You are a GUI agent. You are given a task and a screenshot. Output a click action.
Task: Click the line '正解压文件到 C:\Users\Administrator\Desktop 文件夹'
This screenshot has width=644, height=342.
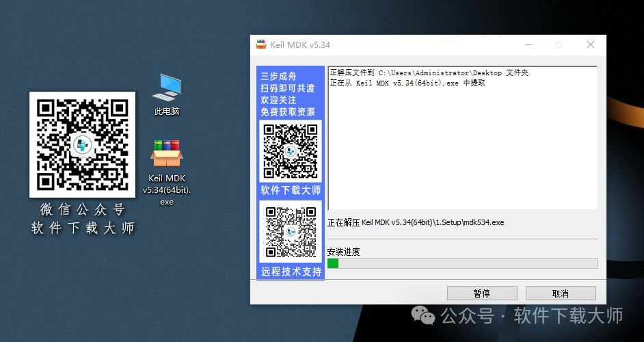click(429, 73)
